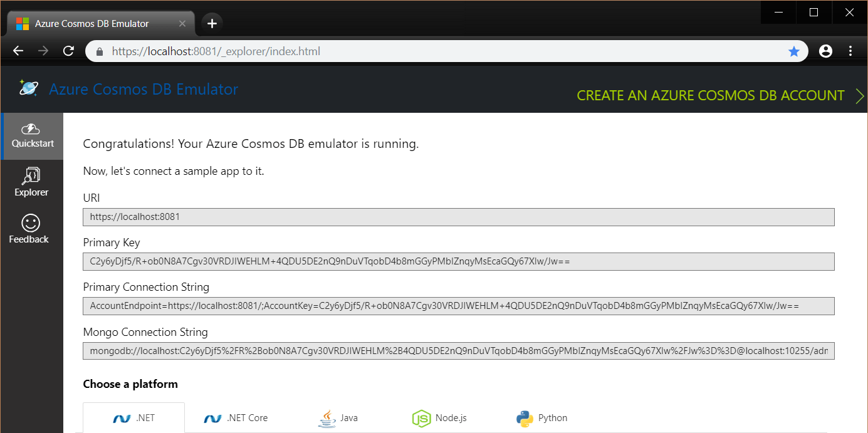Select the .NET platform tab
The height and width of the screenshot is (433, 868).
133,418
